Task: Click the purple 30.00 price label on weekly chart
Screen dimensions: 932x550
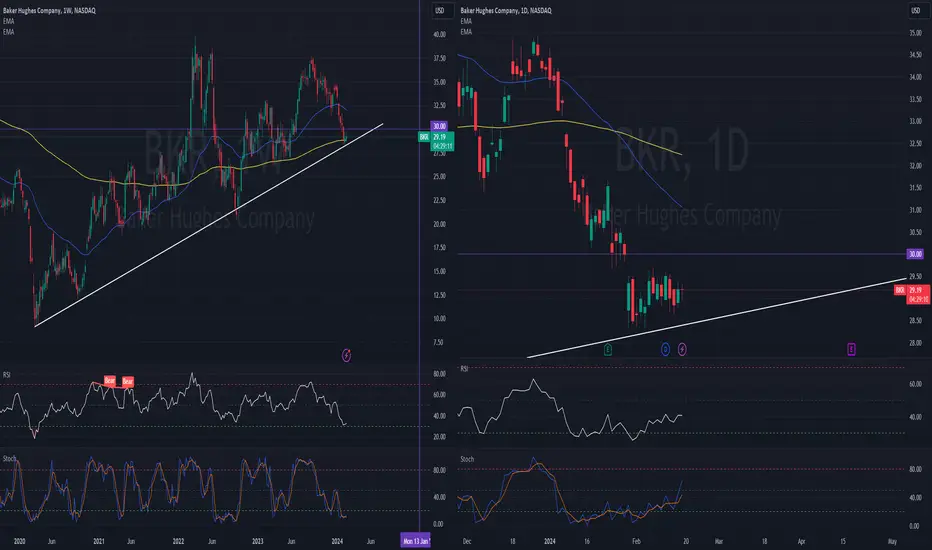Action: [439, 126]
